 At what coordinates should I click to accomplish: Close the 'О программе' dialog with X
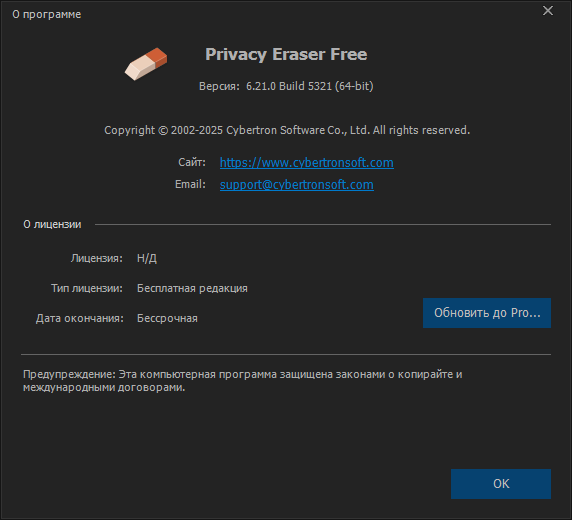click(x=548, y=11)
